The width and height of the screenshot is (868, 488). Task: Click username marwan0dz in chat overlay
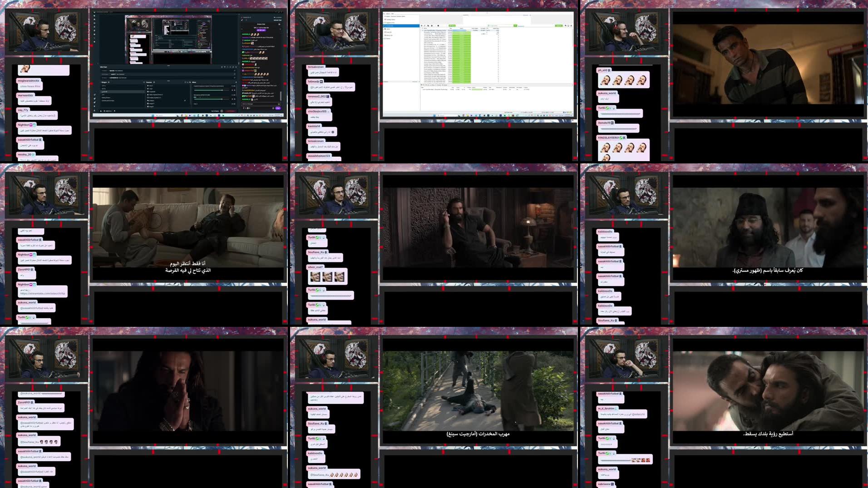click(x=25, y=95)
